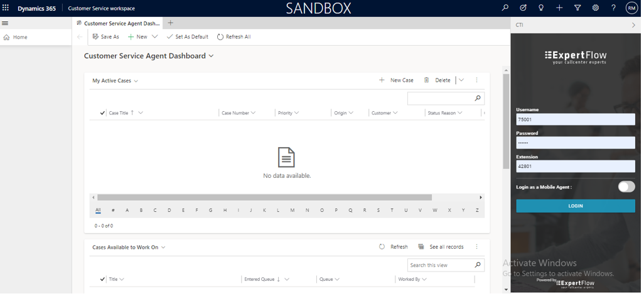Open the help question mark icon
Screen dimensions: 644x296
[614, 8]
